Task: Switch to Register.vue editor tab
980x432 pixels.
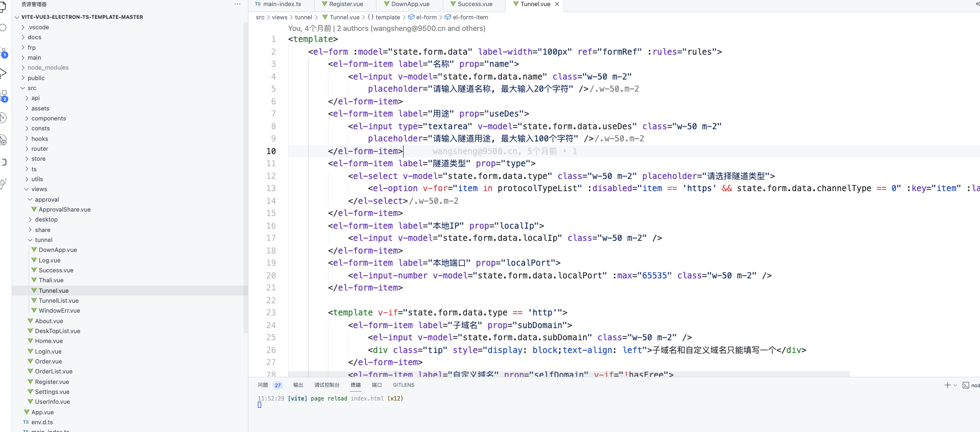Action: [x=345, y=4]
